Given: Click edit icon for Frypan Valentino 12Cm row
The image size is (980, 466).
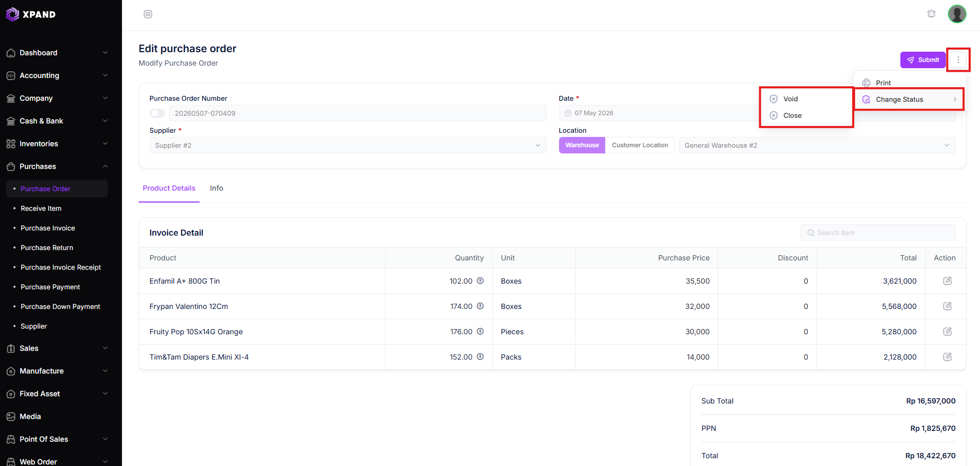Looking at the screenshot, I should click(x=947, y=306).
